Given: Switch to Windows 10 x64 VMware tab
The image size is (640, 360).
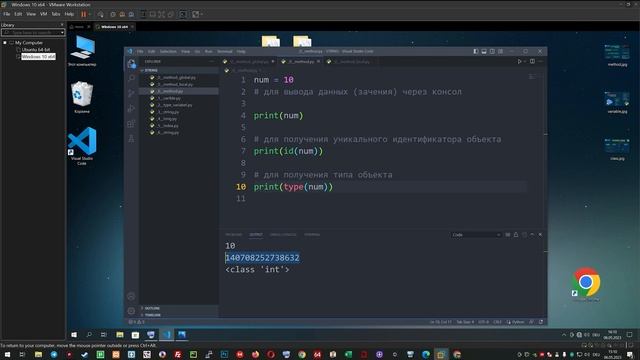Looking at the screenshot, I should pos(114,27).
